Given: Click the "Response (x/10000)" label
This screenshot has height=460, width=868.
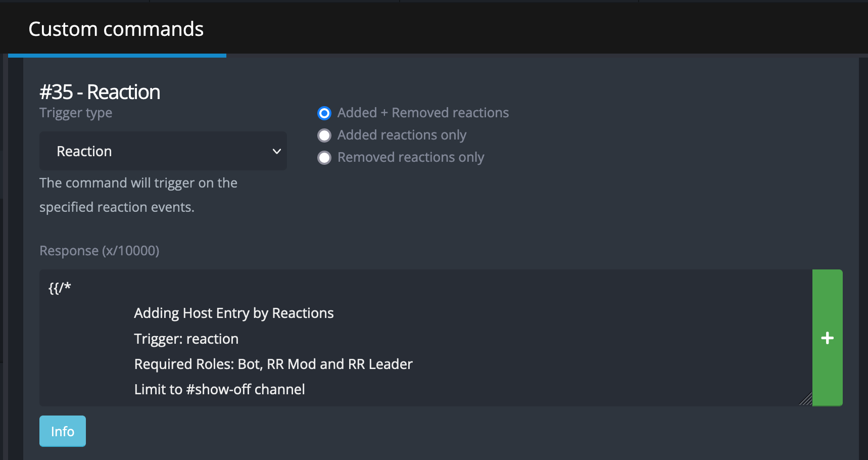Looking at the screenshot, I should pyautogui.click(x=99, y=251).
